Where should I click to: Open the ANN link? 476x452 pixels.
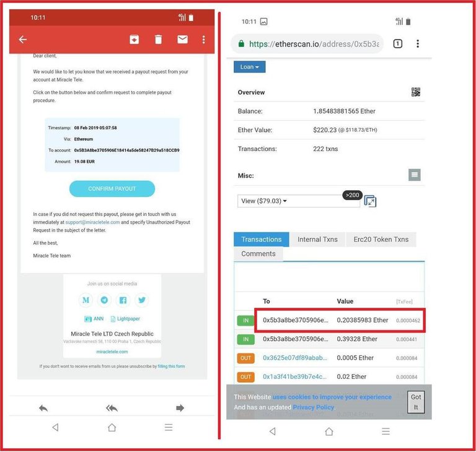(x=94, y=319)
